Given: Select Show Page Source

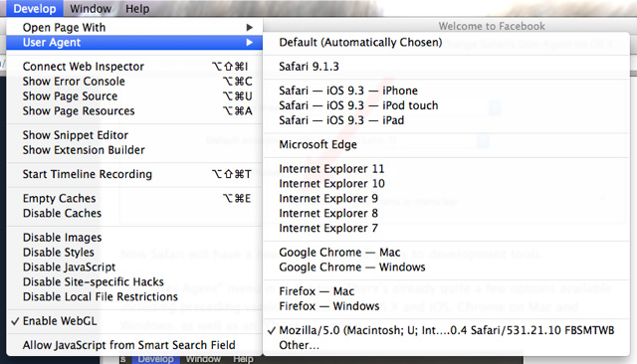Looking at the screenshot, I should (x=134, y=96).
